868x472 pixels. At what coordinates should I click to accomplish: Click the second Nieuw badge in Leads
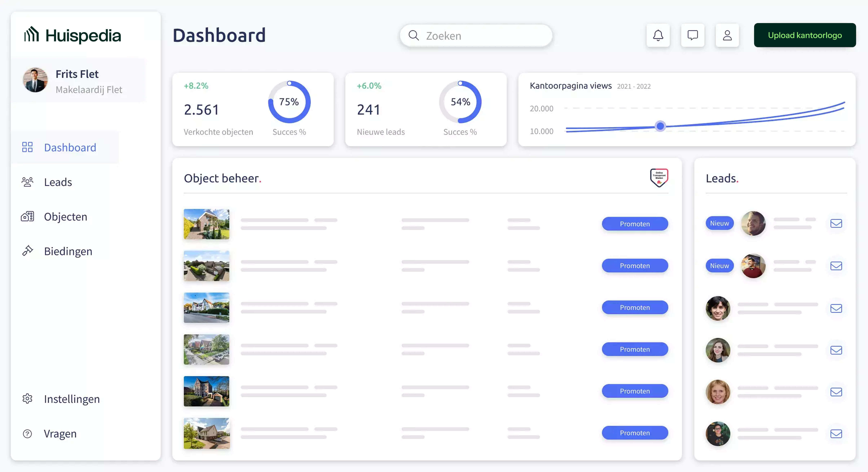[719, 266]
